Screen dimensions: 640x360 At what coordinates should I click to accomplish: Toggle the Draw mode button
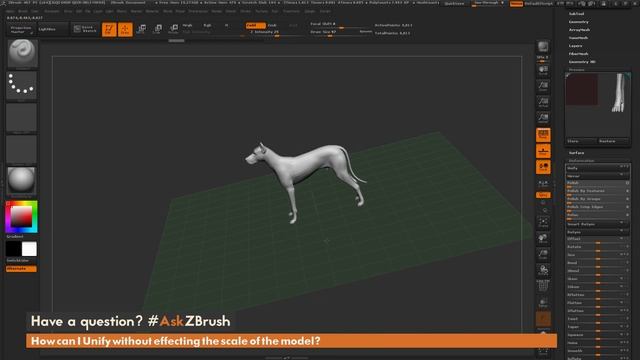tap(125, 29)
